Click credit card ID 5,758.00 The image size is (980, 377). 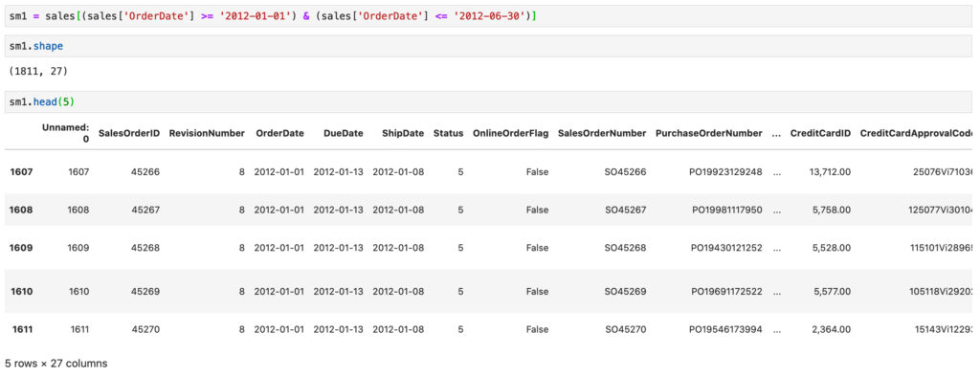tap(832, 211)
